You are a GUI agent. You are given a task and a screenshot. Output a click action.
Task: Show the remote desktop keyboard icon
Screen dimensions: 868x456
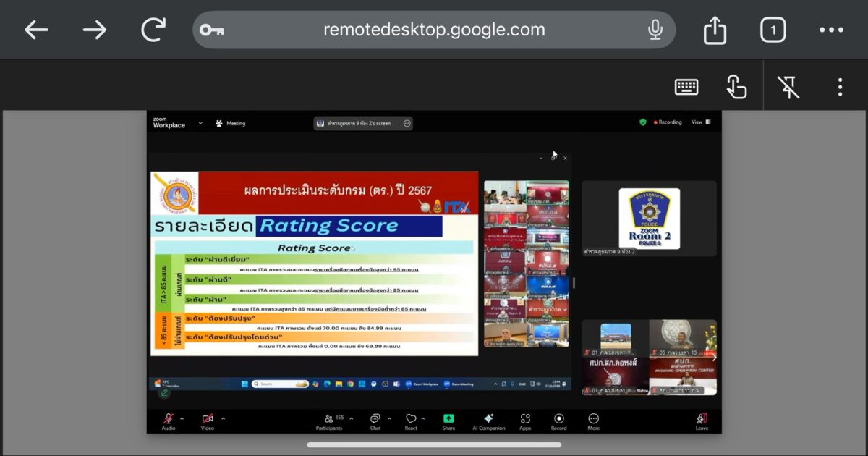click(686, 87)
